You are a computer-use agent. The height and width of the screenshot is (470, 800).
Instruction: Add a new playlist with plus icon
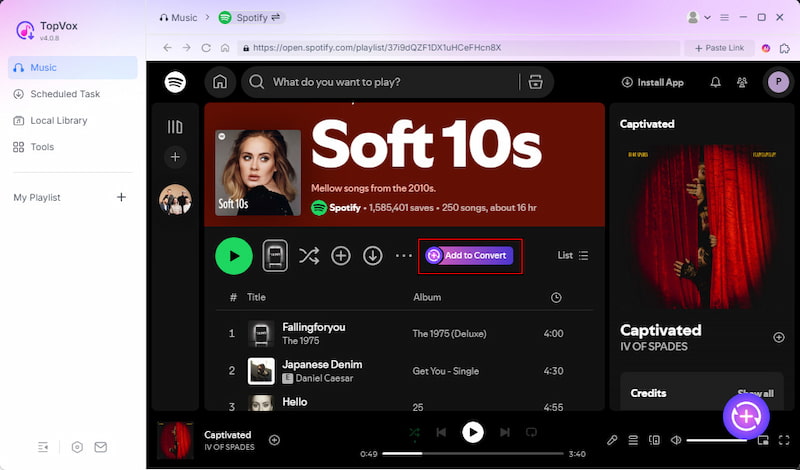[x=121, y=197]
